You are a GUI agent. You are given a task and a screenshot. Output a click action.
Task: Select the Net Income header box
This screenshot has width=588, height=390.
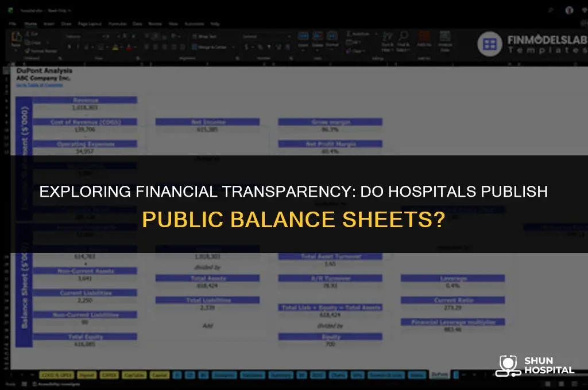207,122
